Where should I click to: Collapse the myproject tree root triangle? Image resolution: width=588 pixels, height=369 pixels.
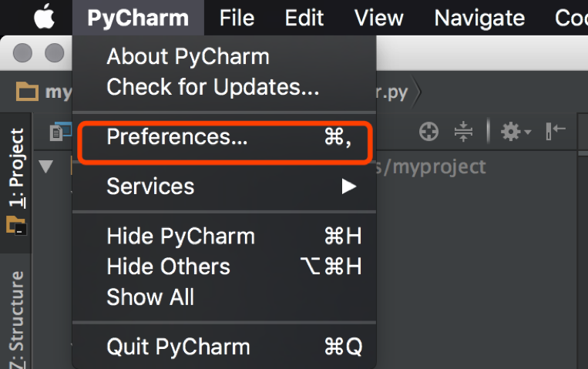(x=45, y=166)
